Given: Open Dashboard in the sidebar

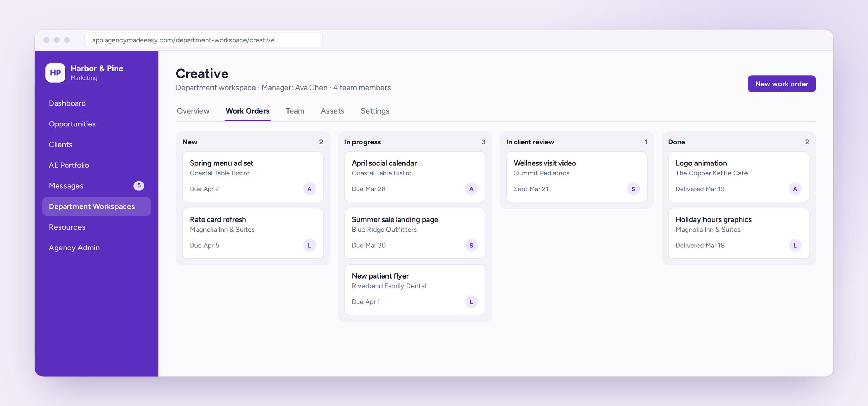Looking at the screenshot, I should click(x=97, y=103).
